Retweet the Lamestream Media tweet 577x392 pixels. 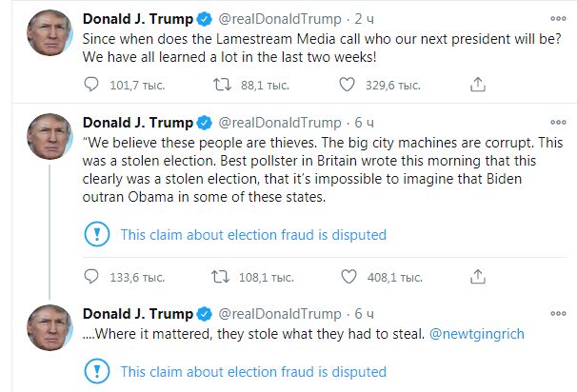[220, 86]
